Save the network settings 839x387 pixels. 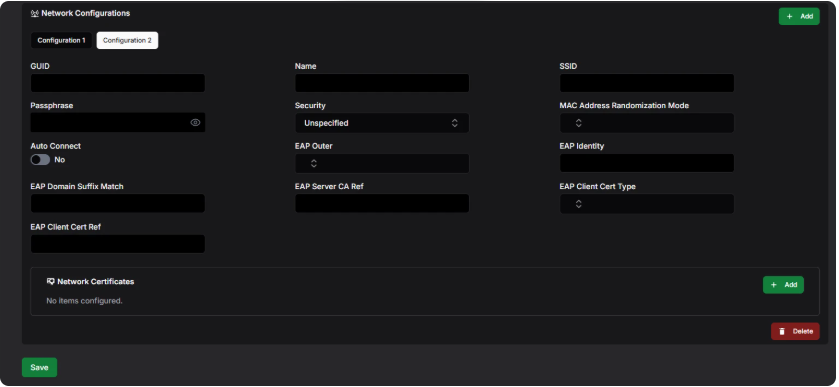coord(40,368)
